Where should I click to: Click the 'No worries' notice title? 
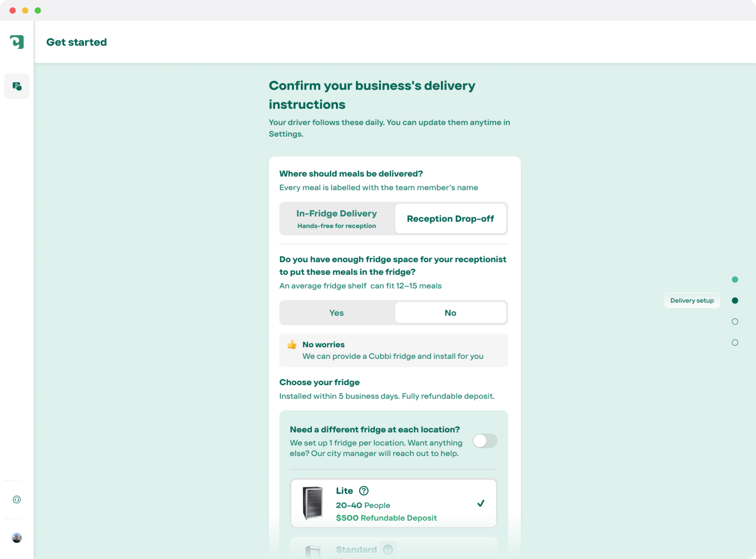(323, 344)
